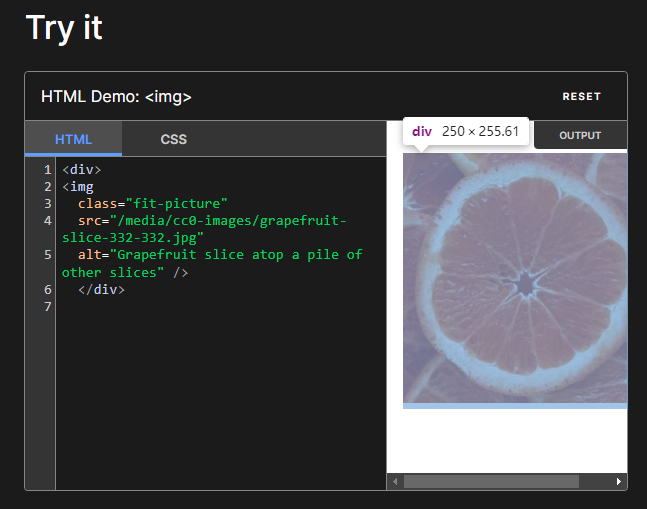Image resolution: width=647 pixels, height=509 pixels.
Task: Click the src attribute path in the code
Action: 230,221
